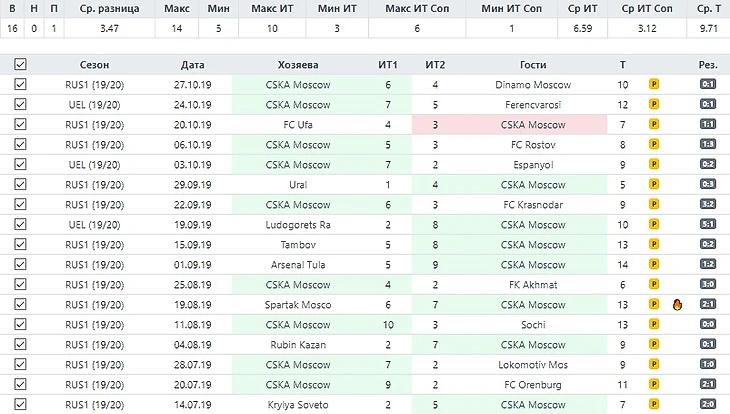Open 3:0 result badge for FK Akhmat match
The image size is (730, 414).
click(x=707, y=285)
